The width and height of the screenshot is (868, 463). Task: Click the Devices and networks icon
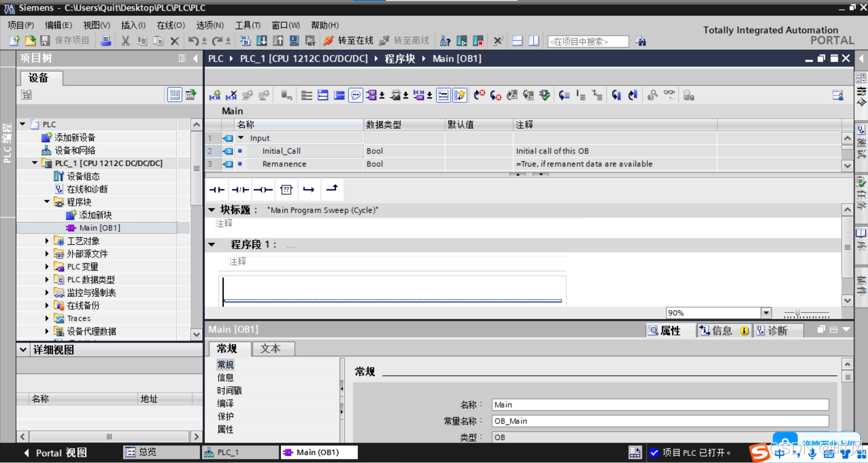[46, 150]
